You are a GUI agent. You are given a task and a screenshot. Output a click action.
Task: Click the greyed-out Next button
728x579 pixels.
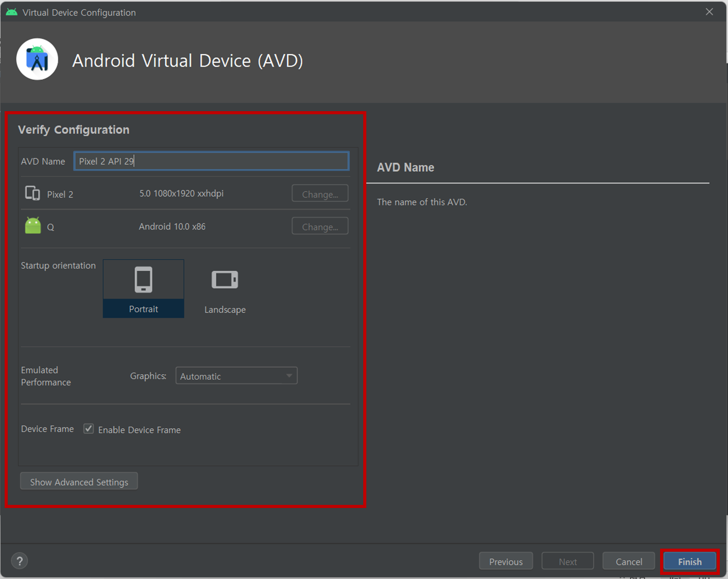click(x=567, y=562)
